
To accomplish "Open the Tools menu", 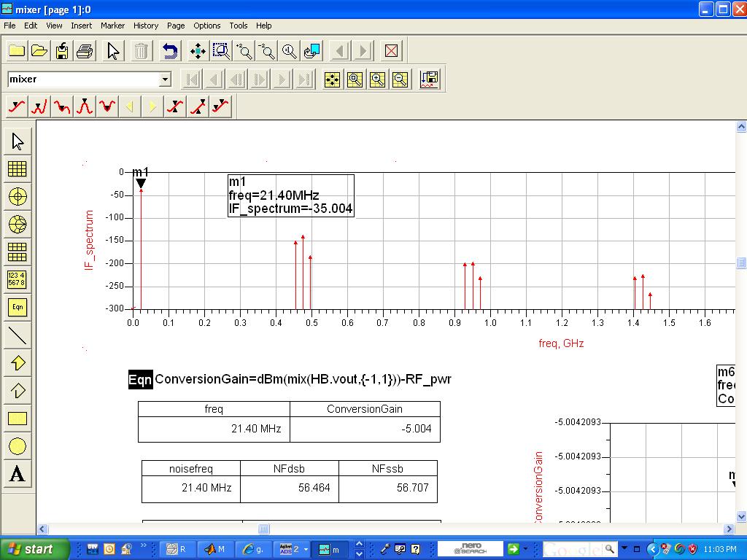I will tap(239, 26).
